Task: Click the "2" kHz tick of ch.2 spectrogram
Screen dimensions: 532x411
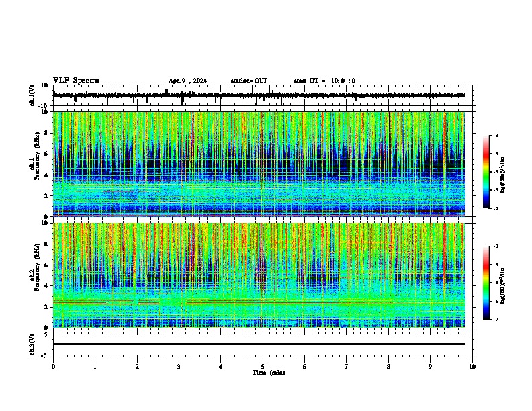Action: pos(47,307)
